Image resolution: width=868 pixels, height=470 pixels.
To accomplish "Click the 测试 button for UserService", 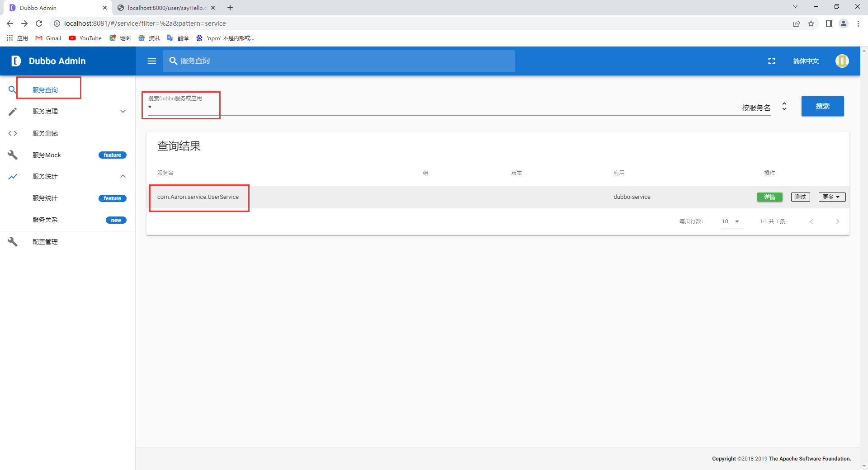I will click(800, 197).
